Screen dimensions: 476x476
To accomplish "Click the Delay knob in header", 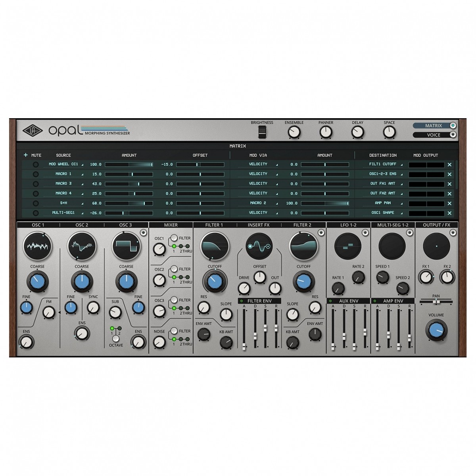I will tap(357, 132).
